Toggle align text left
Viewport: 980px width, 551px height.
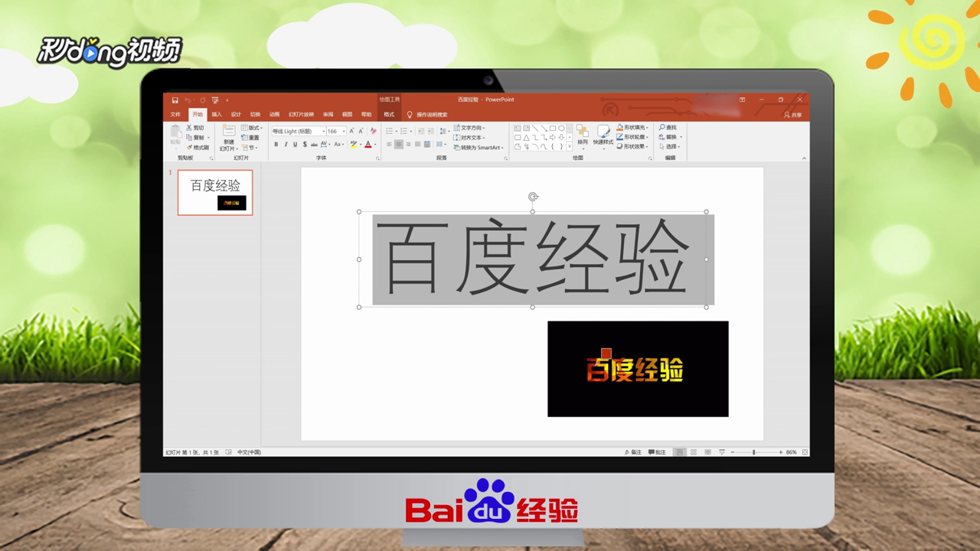(389, 144)
